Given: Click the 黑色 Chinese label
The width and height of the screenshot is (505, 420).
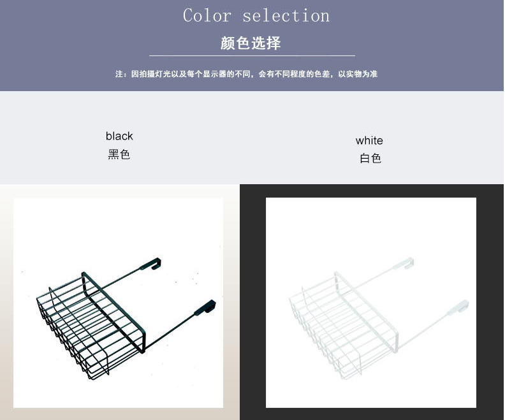Looking at the screenshot, I should tap(119, 154).
